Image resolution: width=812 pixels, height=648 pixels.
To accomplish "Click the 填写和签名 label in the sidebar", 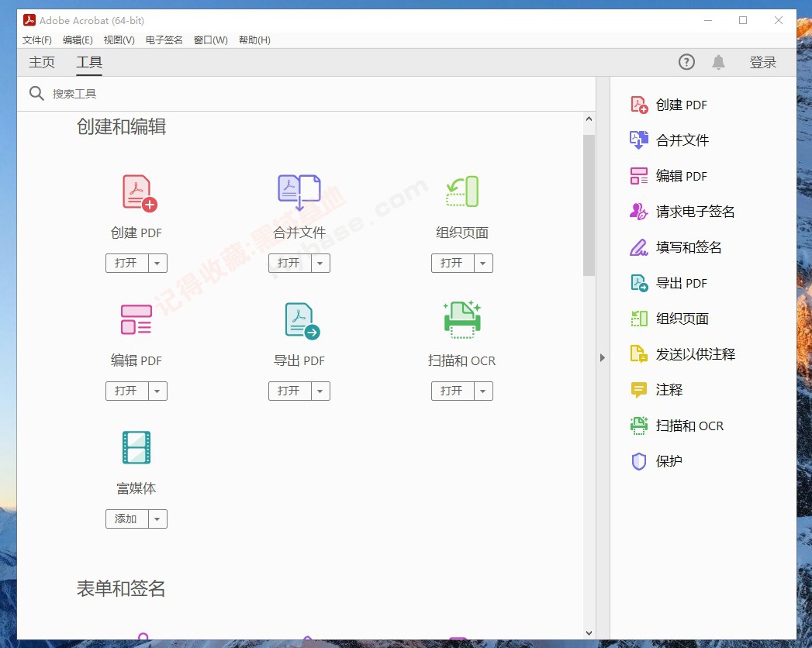I will click(x=689, y=247).
